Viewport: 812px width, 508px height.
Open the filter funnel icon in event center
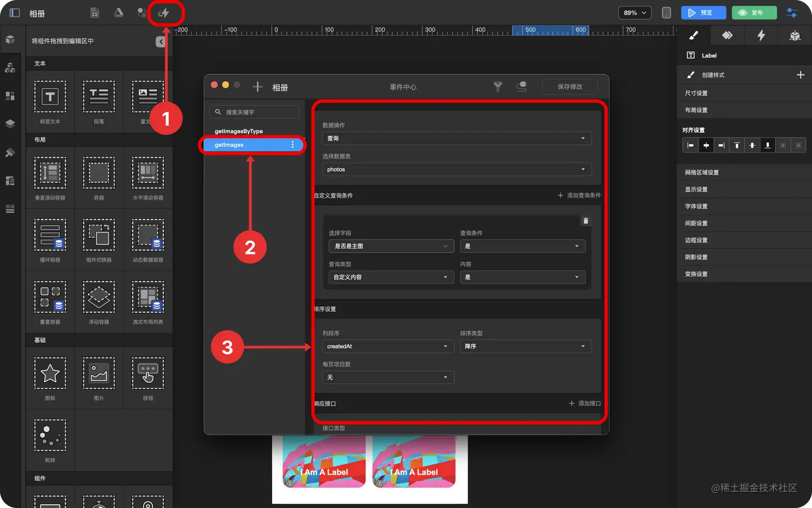coord(498,87)
